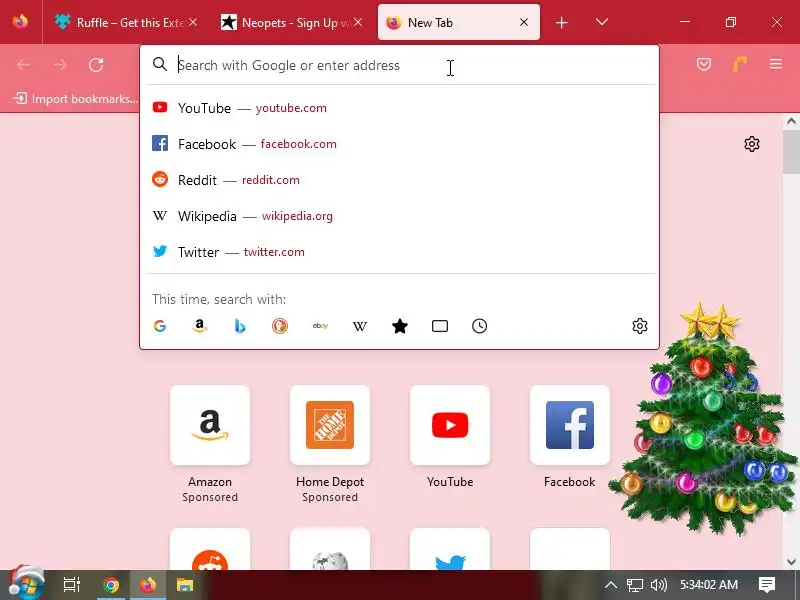The image size is (800, 600).
Task: Click the page scrollbar up arrow
Action: pos(791,121)
